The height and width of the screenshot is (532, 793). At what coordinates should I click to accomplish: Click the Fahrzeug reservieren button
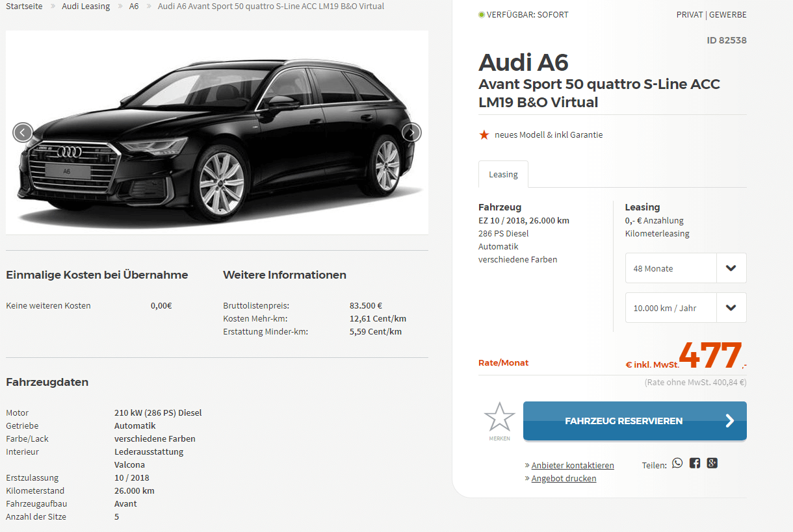pyautogui.click(x=635, y=421)
